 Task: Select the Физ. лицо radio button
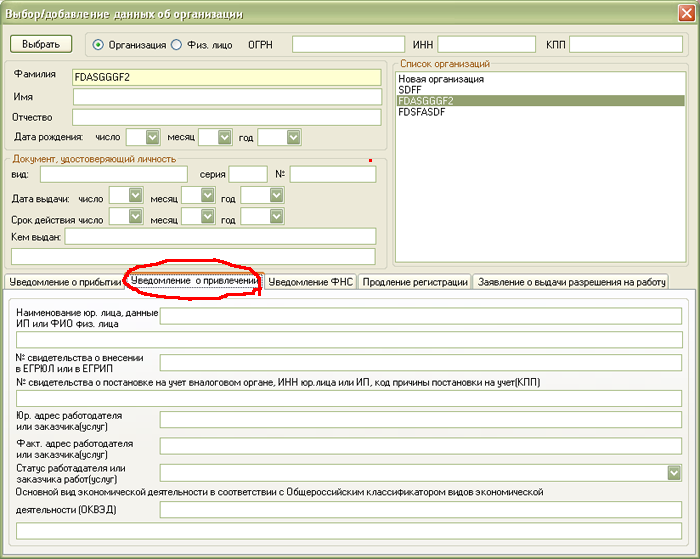point(177,45)
